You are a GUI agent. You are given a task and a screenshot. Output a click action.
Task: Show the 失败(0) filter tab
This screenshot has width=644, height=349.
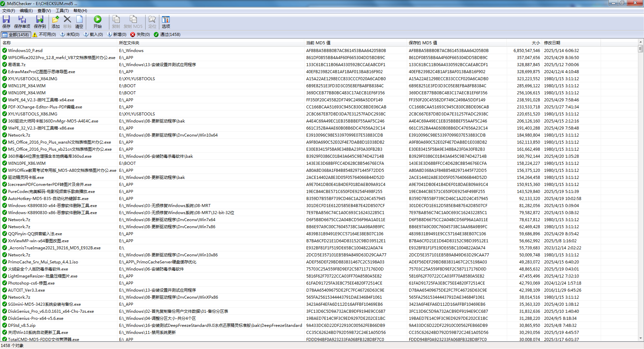pos(140,35)
